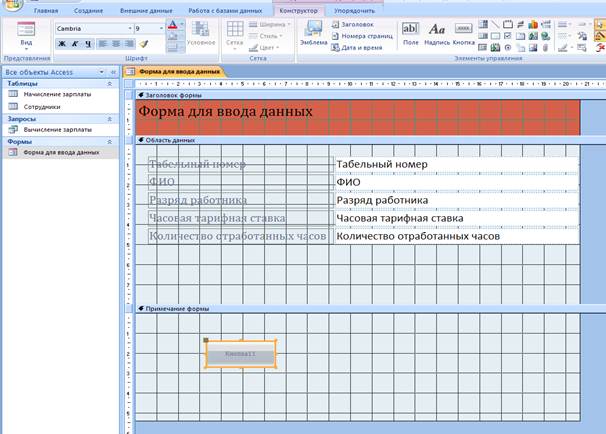606x434 pixels.
Task: Click the font color swatch
Action: point(173,26)
